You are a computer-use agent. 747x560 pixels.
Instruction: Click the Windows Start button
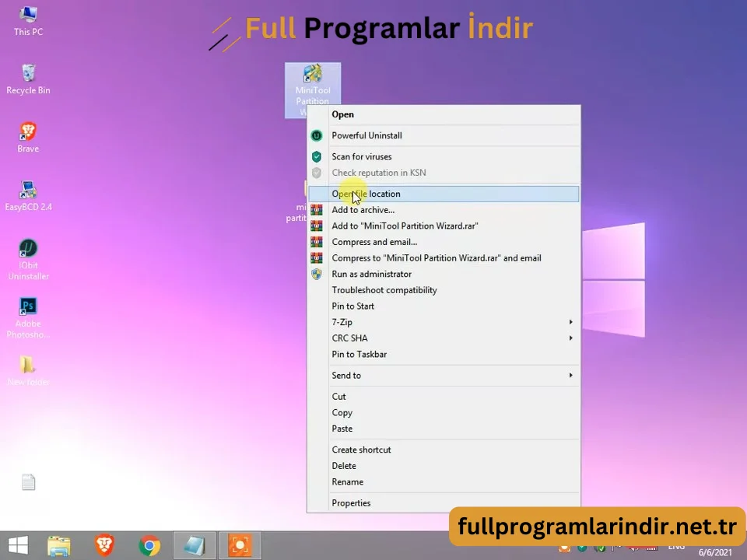[18, 545]
